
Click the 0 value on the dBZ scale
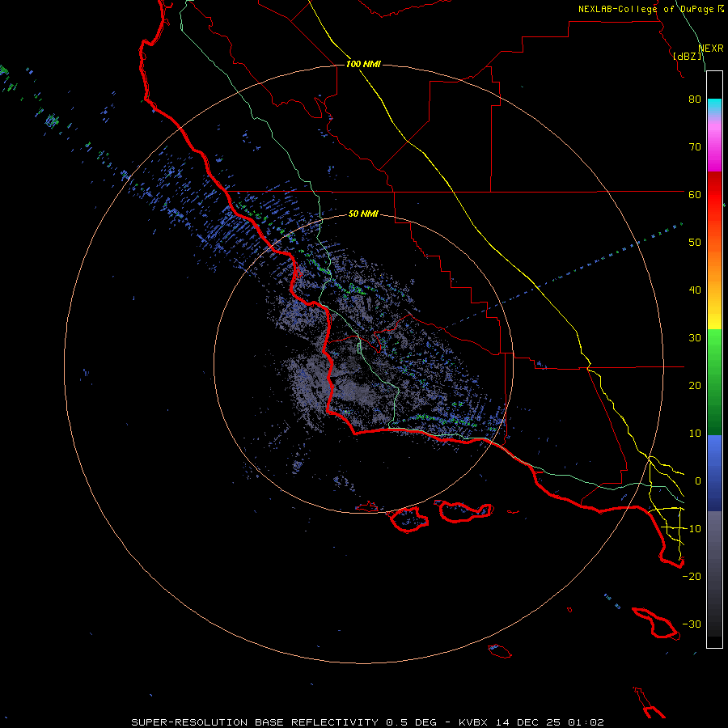click(698, 481)
